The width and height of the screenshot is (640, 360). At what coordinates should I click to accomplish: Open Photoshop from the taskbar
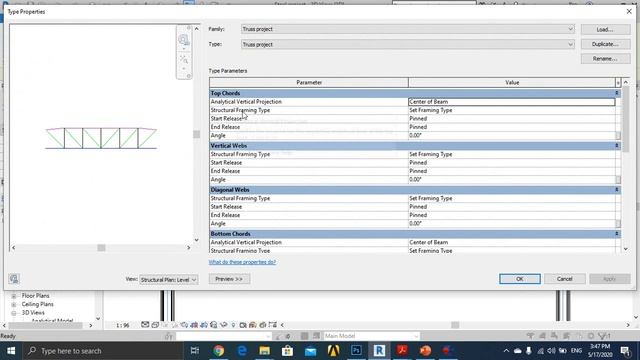click(x=356, y=351)
